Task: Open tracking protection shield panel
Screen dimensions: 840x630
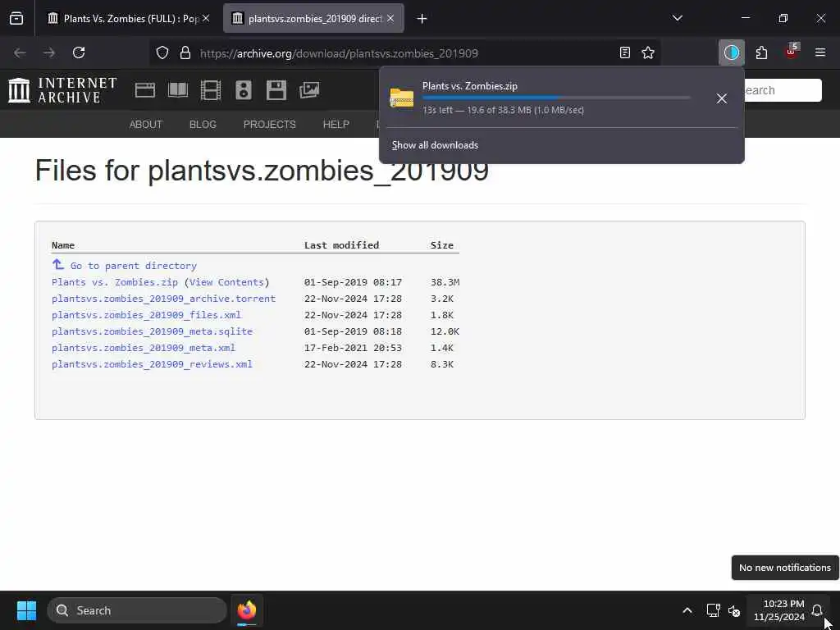Action: click(x=162, y=52)
